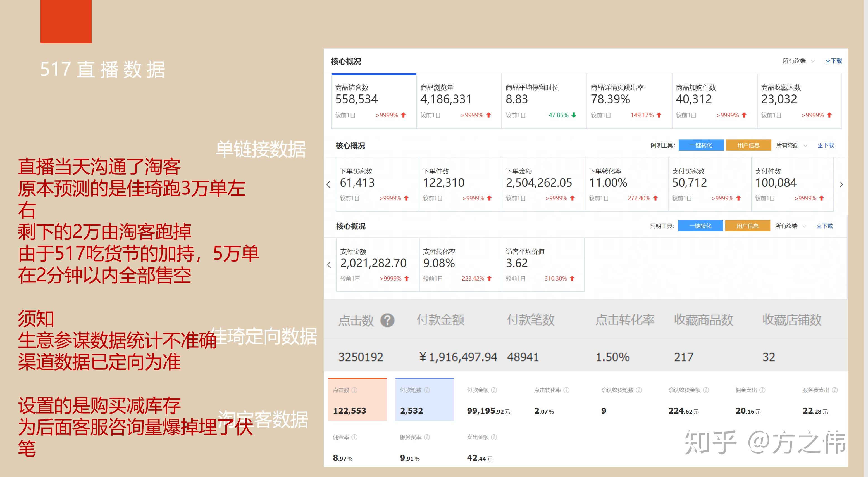
Task: Click info icon next to 点击转化率
Action: tap(566, 390)
